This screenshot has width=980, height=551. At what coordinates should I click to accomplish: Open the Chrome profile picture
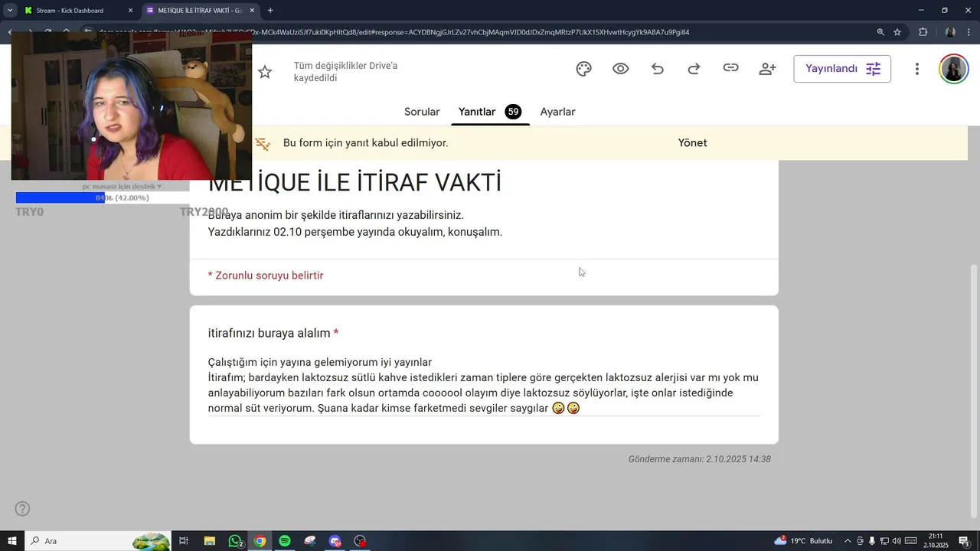(x=950, y=32)
